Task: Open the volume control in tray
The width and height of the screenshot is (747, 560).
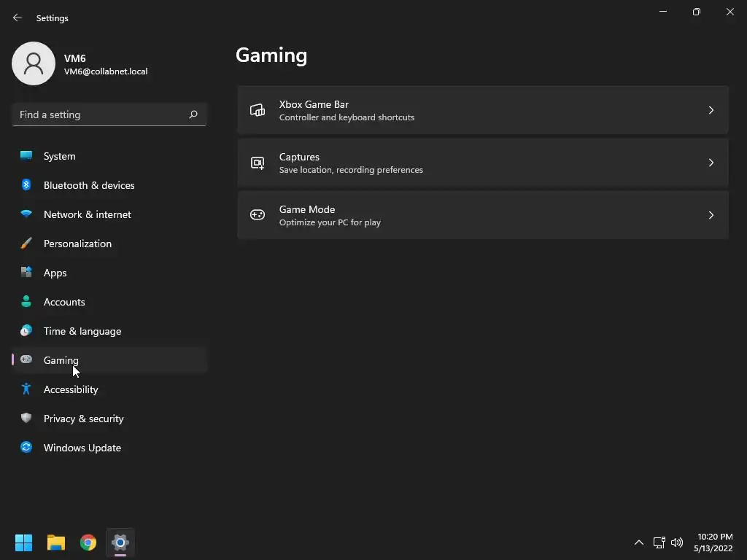Action: [x=676, y=542]
